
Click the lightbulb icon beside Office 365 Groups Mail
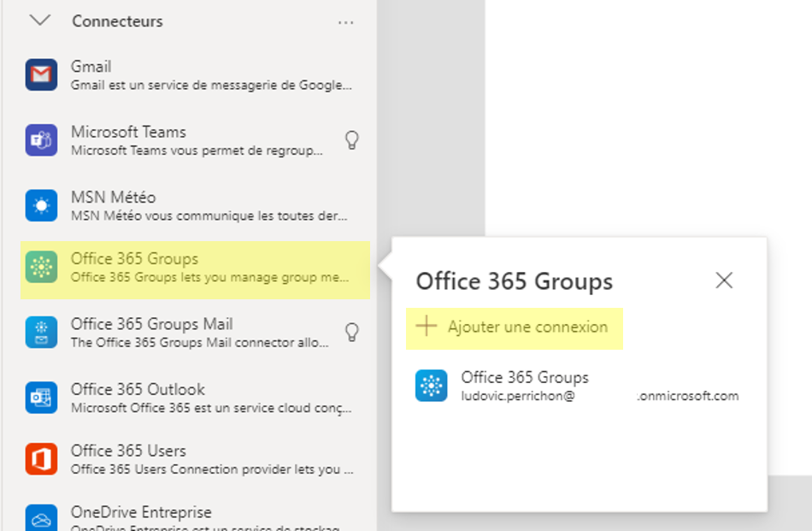[352, 332]
